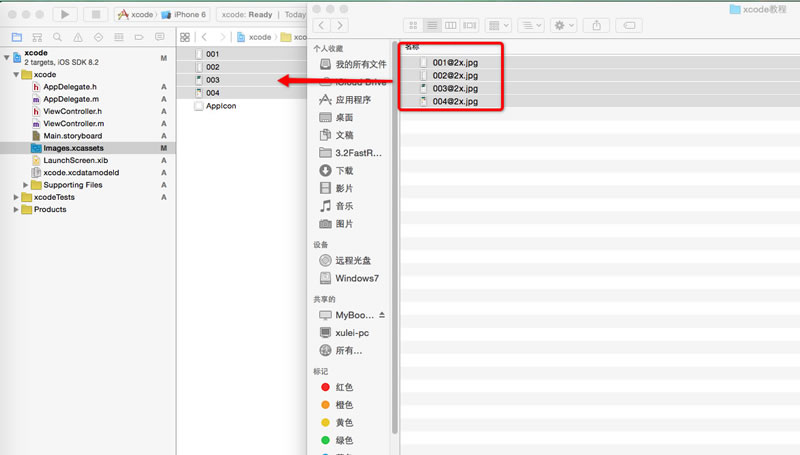
Task: Select image set 003 in asset catalog
Action: 241,80
